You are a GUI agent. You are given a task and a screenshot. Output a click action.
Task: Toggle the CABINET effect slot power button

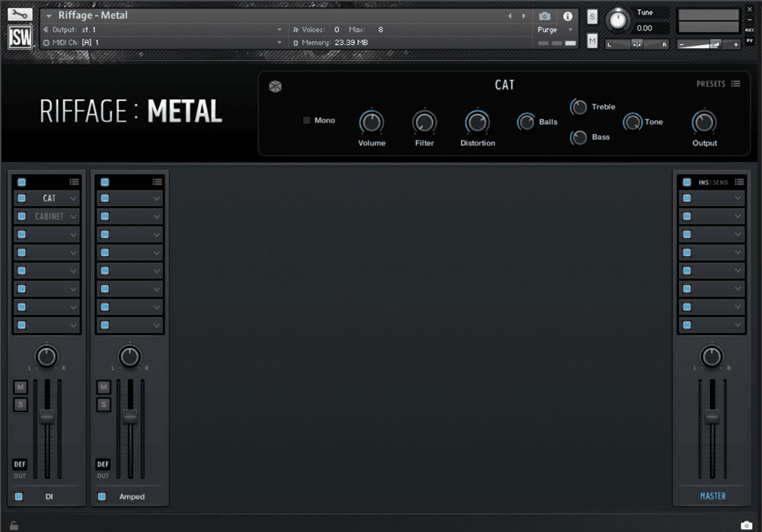tap(22, 216)
